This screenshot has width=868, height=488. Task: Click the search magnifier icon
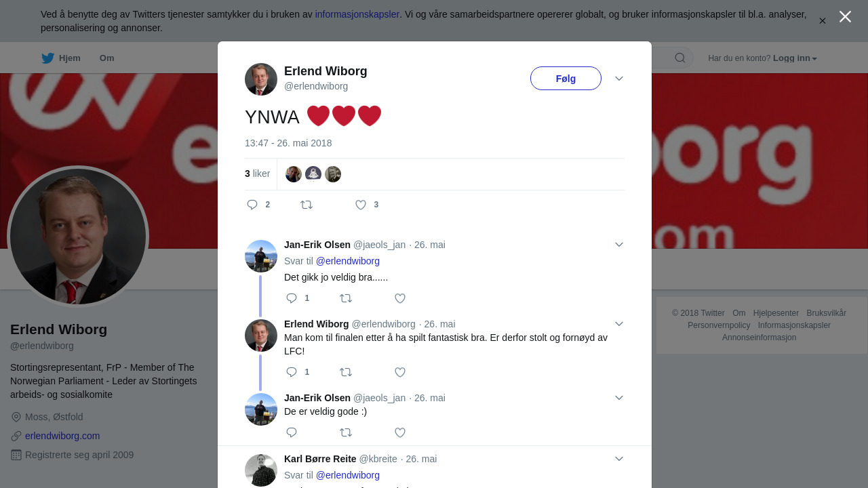[x=680, y=58]
